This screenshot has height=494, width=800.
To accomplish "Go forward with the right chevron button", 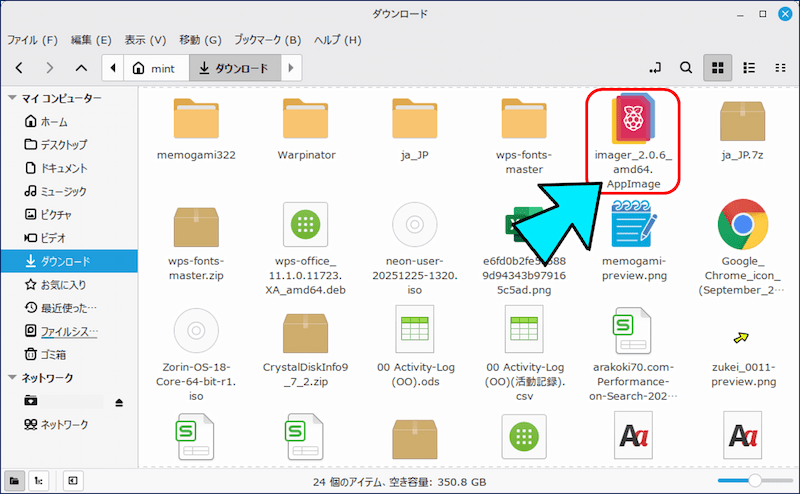I will pyautogui.click(x=49, y=68).
